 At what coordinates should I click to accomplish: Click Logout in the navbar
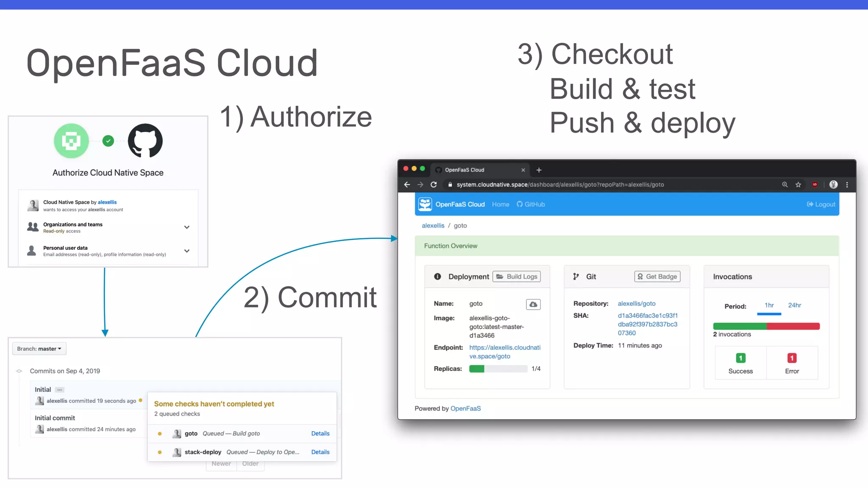[x=821, y=204]
